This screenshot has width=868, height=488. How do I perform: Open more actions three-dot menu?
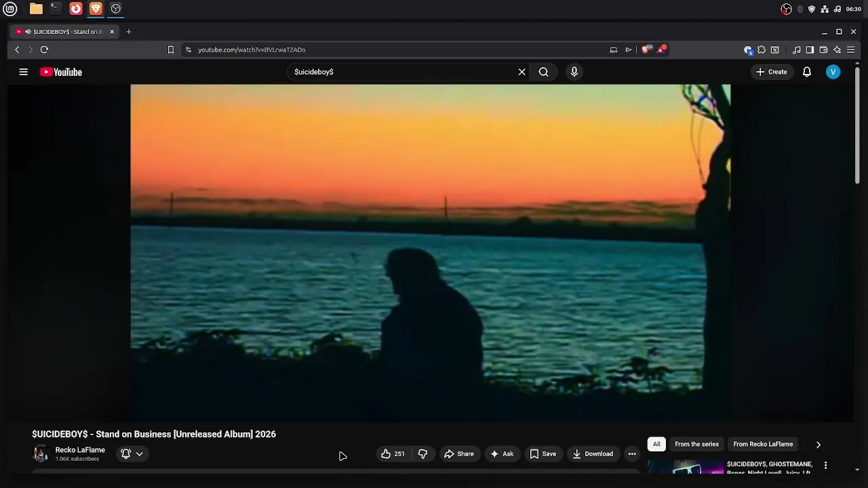click(632, 454)
